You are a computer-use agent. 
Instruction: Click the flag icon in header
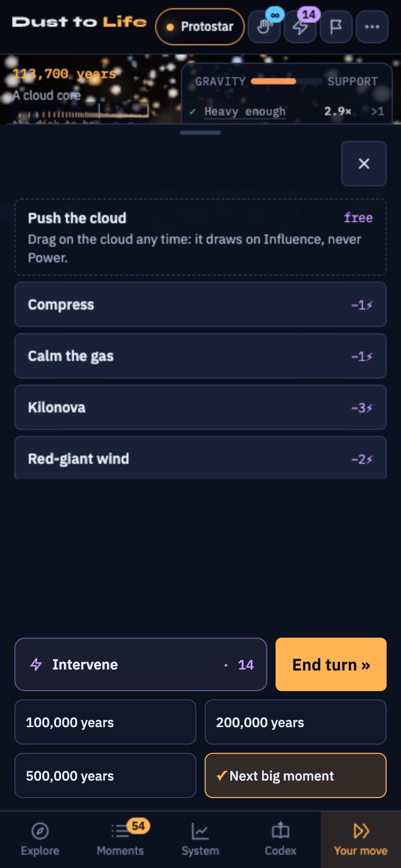[336, 27]
